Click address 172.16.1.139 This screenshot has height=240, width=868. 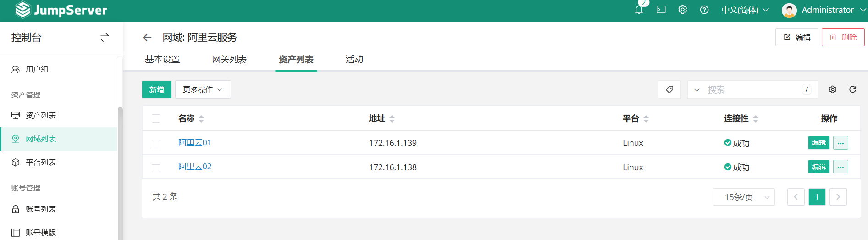(393, 143)
